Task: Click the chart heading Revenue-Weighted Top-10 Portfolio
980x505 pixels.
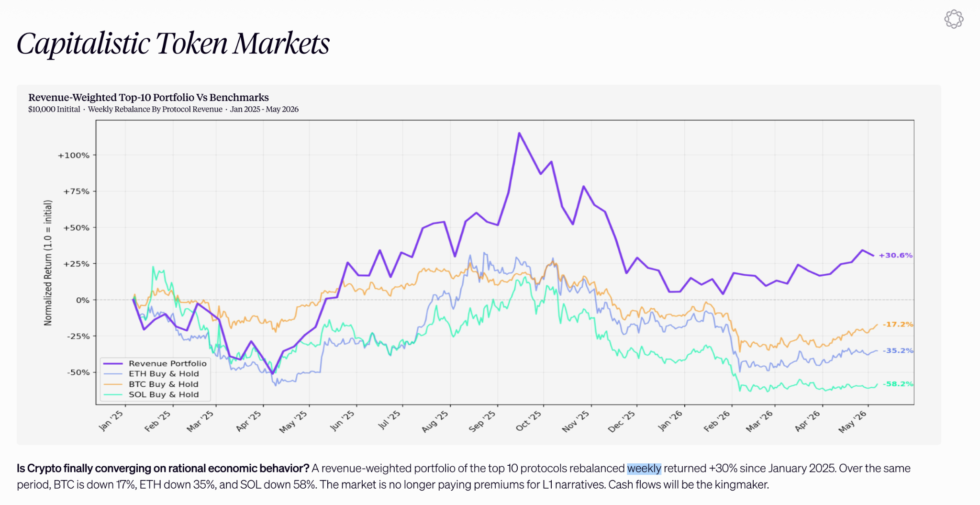Action: 149,98
